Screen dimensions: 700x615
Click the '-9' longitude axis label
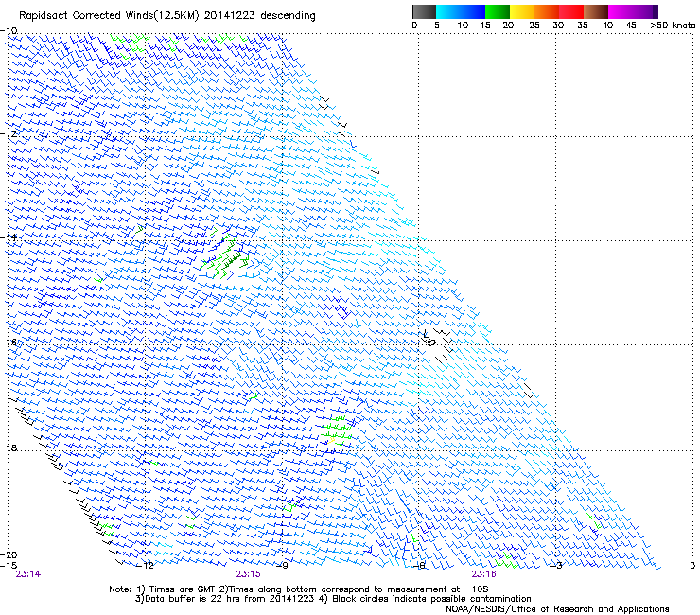tap(282, 566)
